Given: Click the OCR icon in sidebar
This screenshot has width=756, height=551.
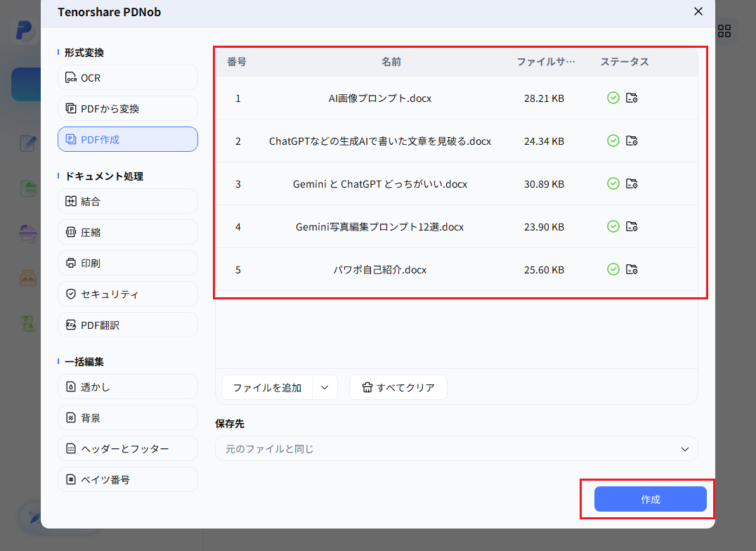Looking at the screenshot, I should (x=71, y=78).
